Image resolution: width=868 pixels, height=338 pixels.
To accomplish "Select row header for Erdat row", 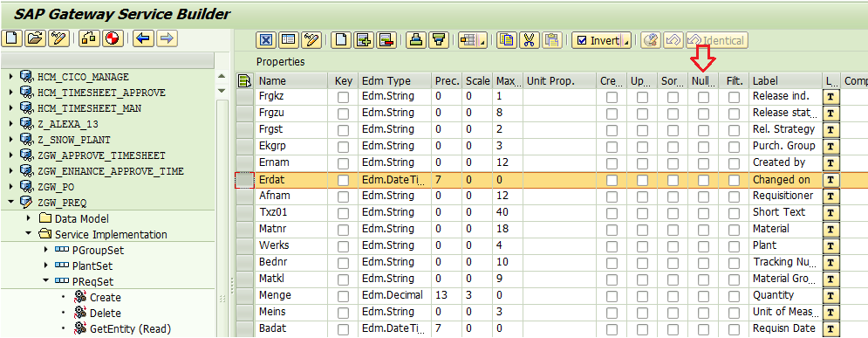I will point(244,180).
